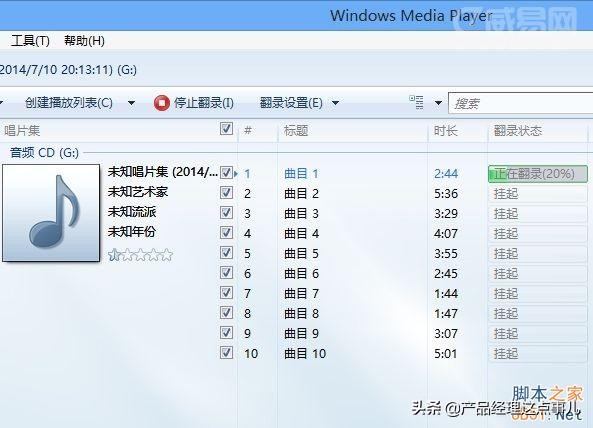
Task: Uncheck the checkbox for track 2
Action: point(226,193)
